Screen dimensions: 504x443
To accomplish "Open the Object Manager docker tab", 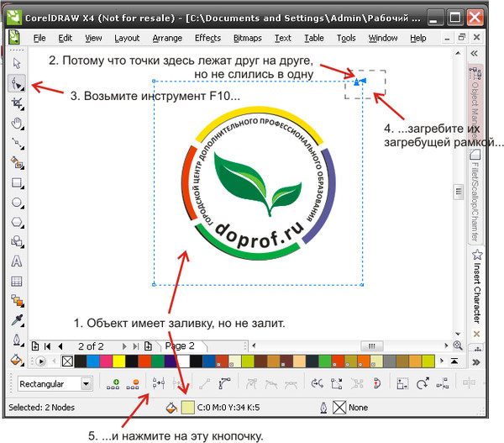I will [x=475, y=104].
